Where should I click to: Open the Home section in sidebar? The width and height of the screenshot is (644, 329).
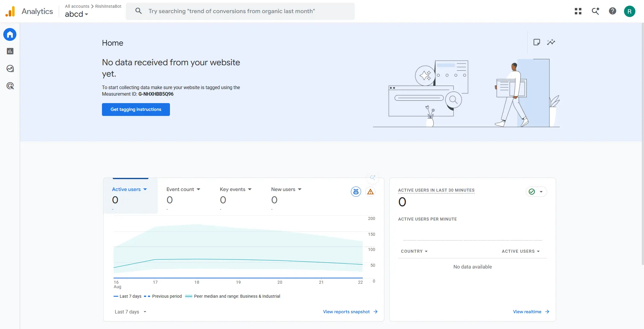[10, 35]
